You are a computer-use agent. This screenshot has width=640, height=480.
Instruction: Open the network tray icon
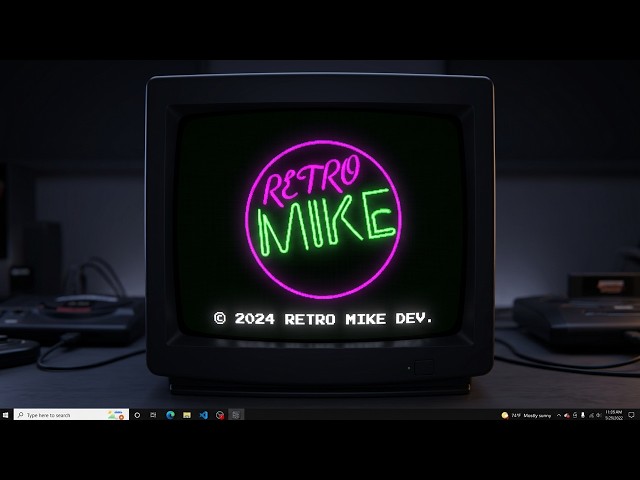(x=591, y=416)
